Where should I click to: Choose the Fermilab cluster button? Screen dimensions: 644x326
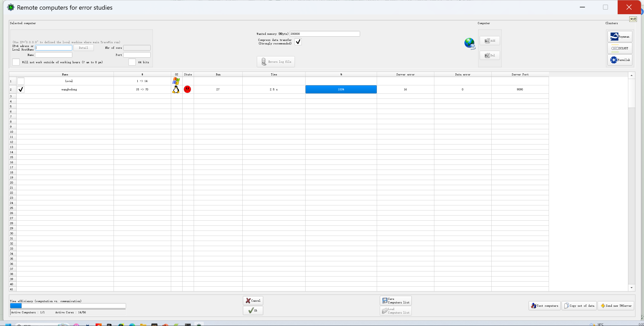(x=619, y=60)
